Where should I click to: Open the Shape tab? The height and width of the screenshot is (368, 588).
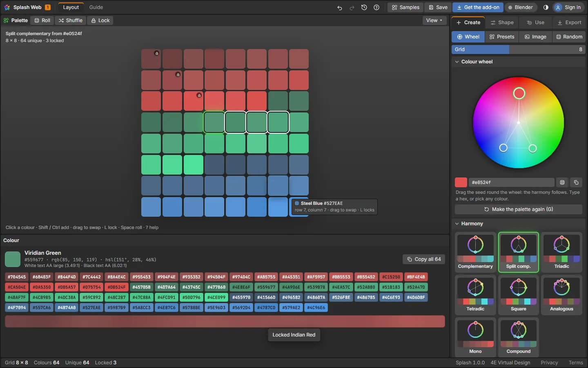502,22
